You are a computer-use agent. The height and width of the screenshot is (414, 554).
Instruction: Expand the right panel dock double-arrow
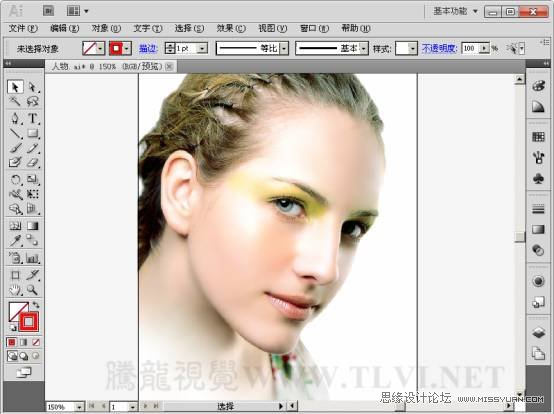pos(546,64)
